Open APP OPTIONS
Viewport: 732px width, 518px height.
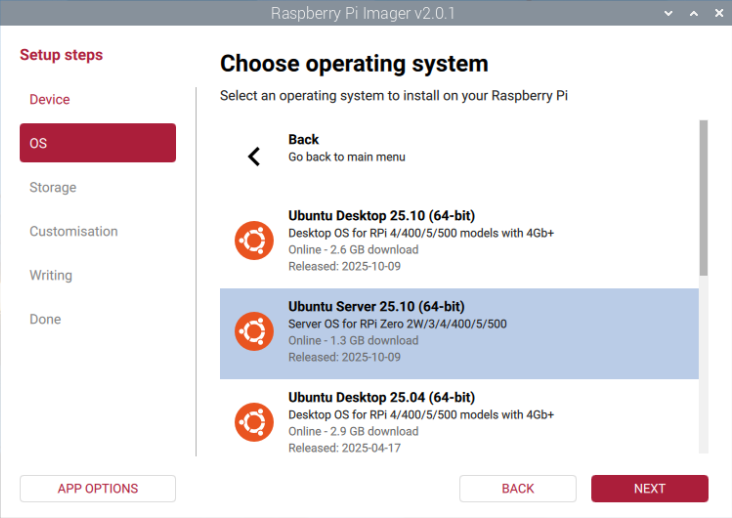coord(98,489)
